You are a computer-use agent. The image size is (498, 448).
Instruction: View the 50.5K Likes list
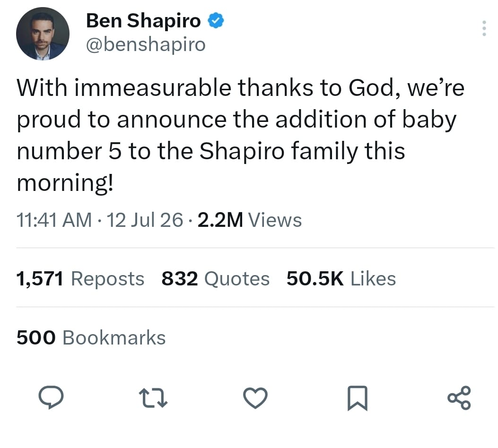(341, 278)
